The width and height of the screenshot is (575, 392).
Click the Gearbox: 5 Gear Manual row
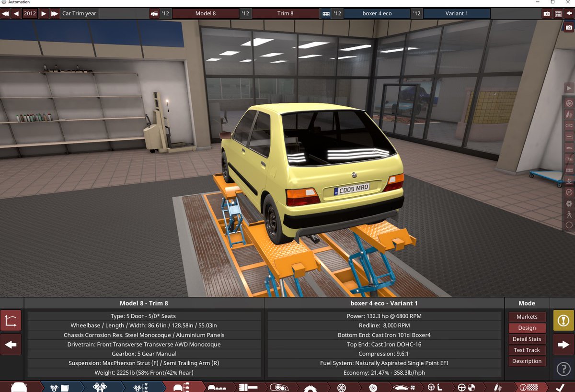pos(144,354)
